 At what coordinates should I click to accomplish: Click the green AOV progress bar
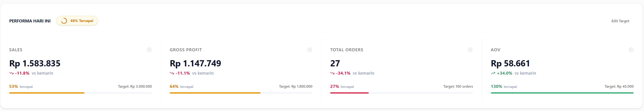coord(562,93)
